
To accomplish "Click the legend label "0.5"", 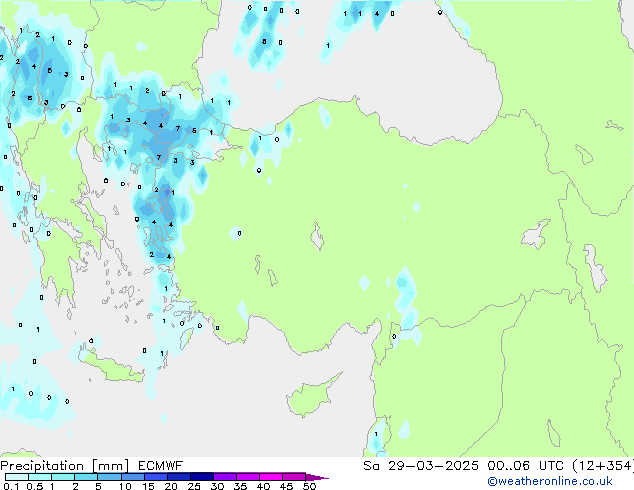I will pos(35,486).
